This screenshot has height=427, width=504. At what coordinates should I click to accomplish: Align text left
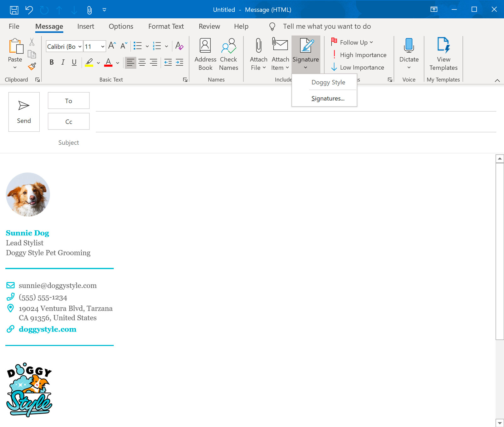pyautogui.click(x=131, y=62)
